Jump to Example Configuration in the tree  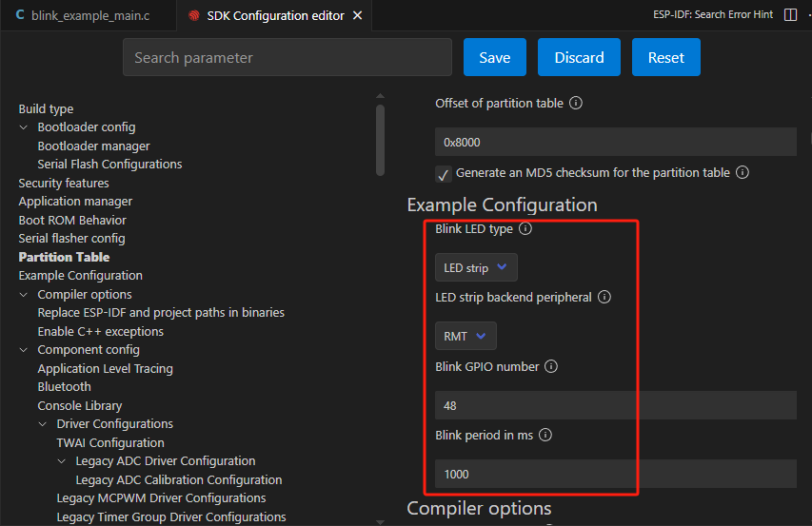81,276
